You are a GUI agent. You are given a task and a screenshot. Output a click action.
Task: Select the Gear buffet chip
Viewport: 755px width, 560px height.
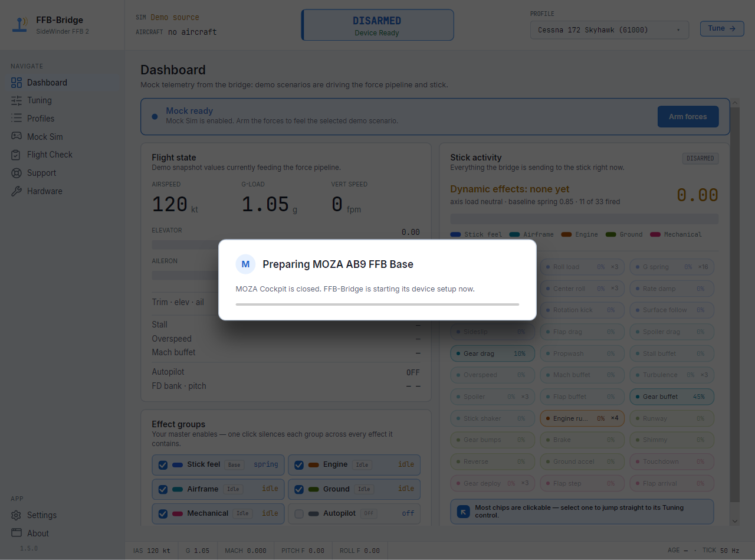672,397
